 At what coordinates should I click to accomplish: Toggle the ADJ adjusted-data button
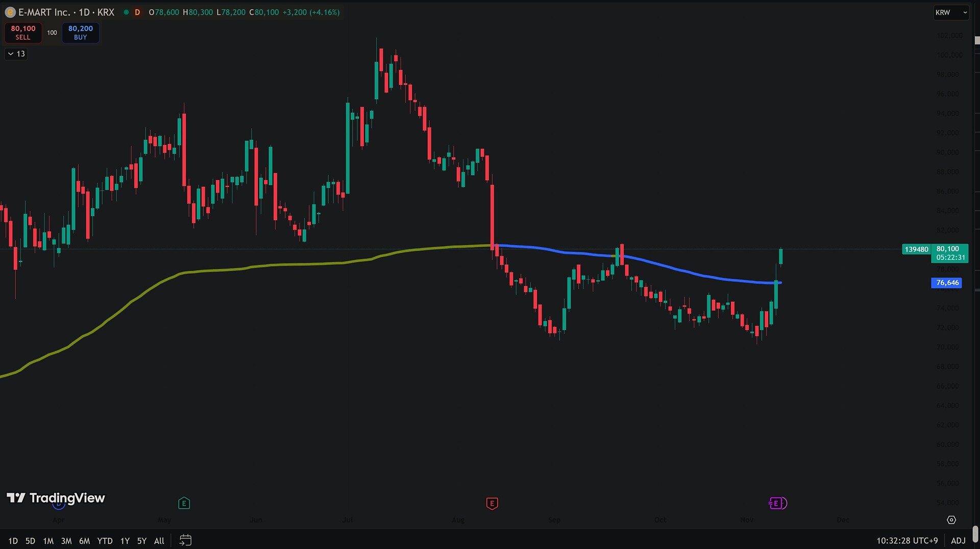pos(958,540)
